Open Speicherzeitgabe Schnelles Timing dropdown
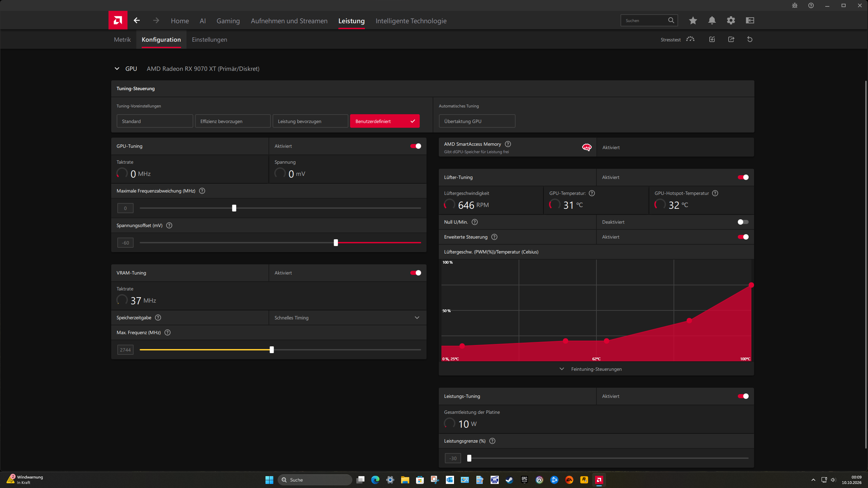This screenshot has width=868, height=488. pos(348,318)
